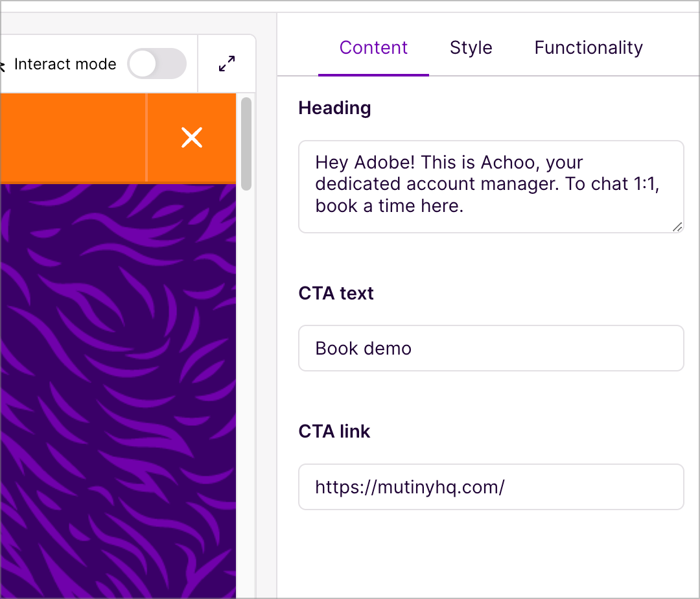This screenshot has height=599, width=700.
Task: Click the purple patterned preview background
Action: [118, 391]
